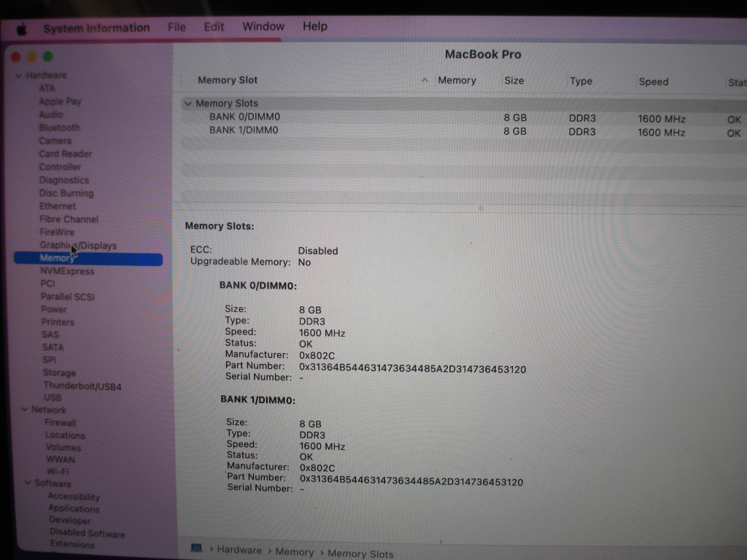
Task: Open the Apple menu
Action: point(21,30)
